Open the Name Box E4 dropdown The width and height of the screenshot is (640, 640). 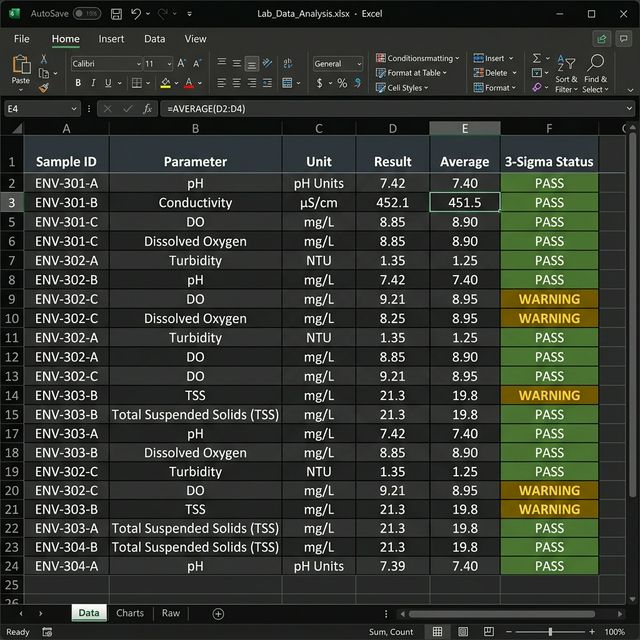pyautogui.click(x=74, y=109)
